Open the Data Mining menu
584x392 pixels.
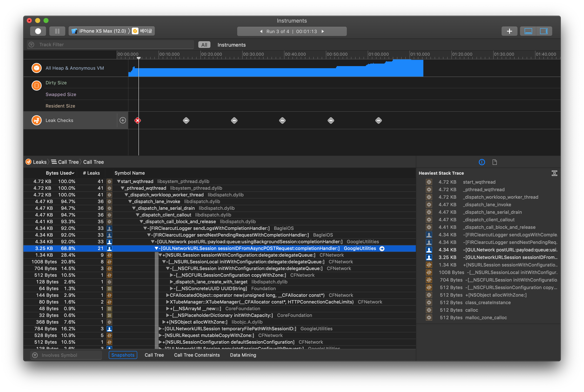[243, 355]
